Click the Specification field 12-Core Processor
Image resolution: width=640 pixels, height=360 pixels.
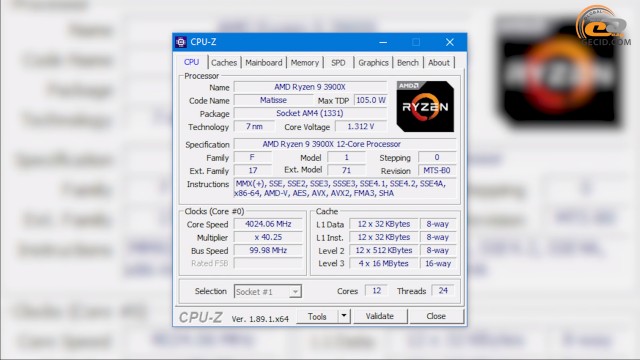point(345,144)
